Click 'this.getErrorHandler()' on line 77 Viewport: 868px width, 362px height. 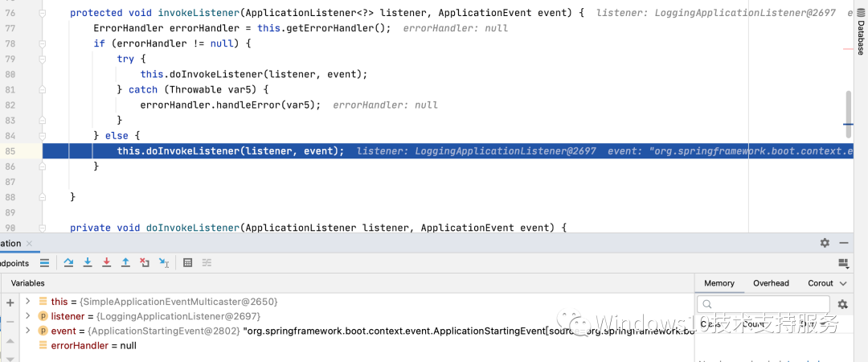click(x=325, y=27)
